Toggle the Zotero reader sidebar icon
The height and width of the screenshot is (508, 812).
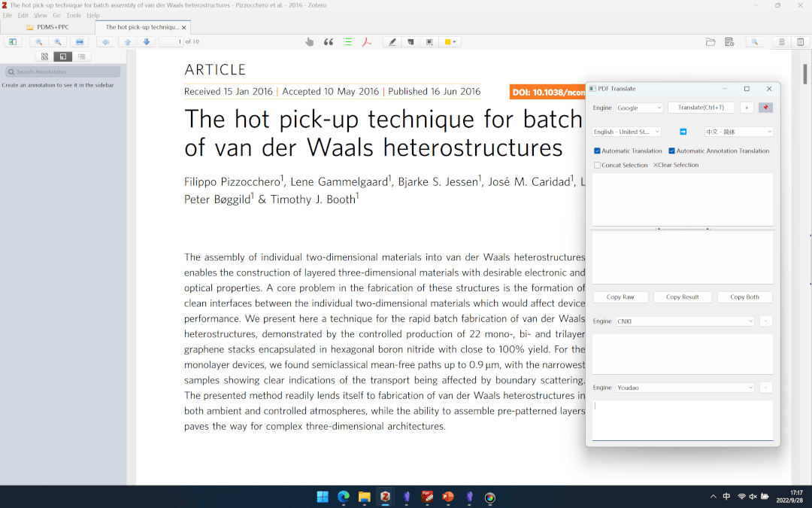(13, 42)
